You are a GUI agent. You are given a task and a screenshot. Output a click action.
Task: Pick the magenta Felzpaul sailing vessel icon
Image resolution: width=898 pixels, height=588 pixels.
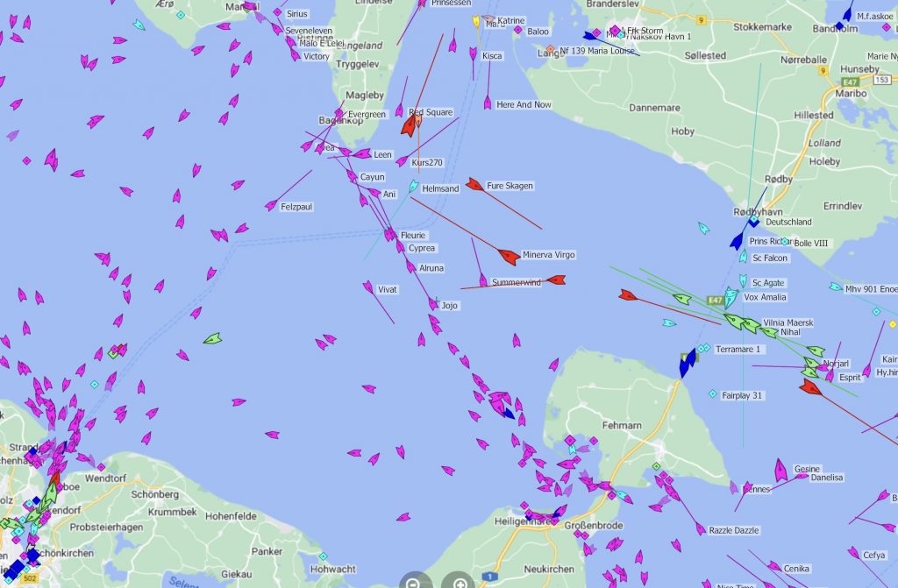pyautogui.click(x=271, y=205)
